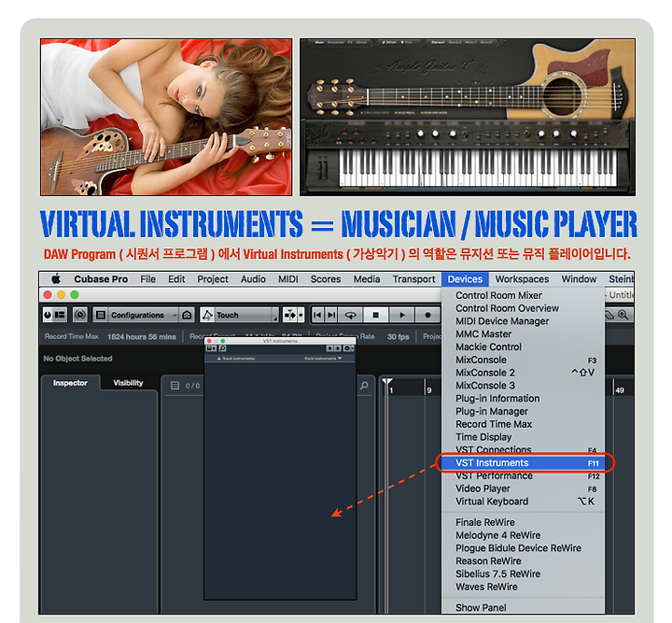Close the open Devices menu
Image resolution: width=672 pixels, height=623 pixels.
(465, 279)
